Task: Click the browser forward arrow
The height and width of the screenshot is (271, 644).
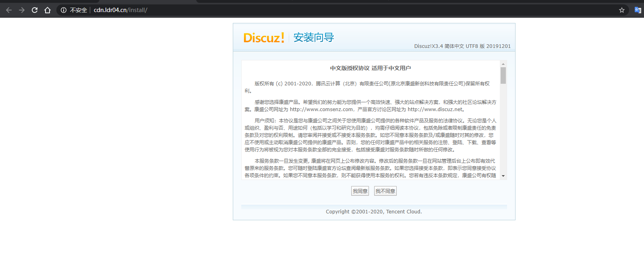Action: pyautogui.click(x=22, y=10)
